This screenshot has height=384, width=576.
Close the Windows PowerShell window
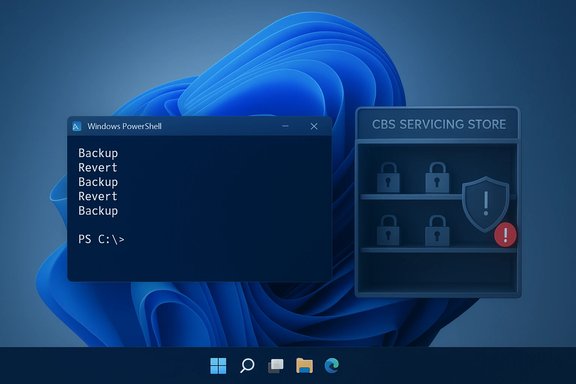click(314, 126)
